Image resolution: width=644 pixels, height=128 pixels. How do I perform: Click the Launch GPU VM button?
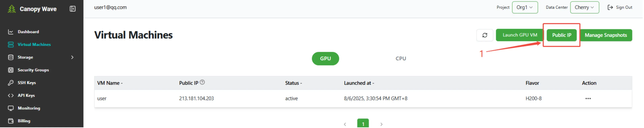519,35
